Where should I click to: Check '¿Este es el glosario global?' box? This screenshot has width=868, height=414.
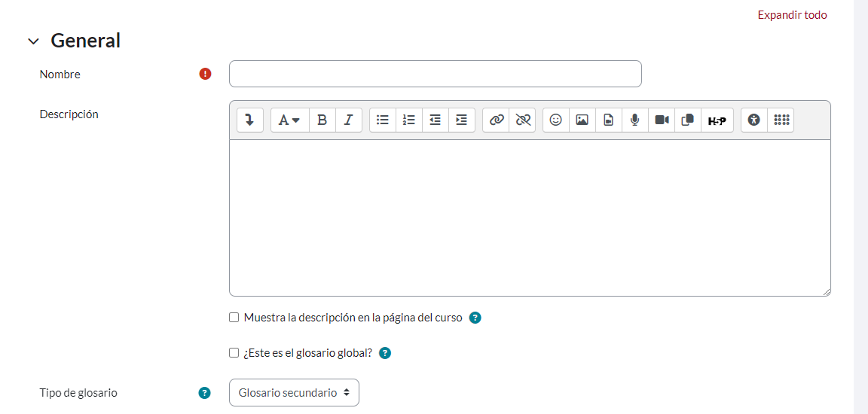234,353
